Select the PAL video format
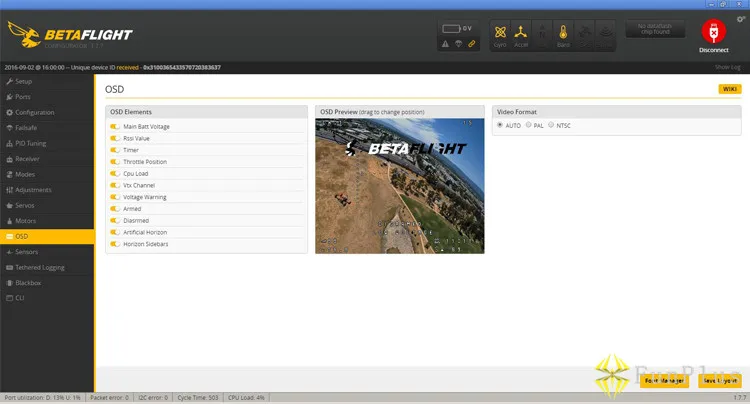Image resolution: width=750 pixels, height=404 pixels. (529, 125)
